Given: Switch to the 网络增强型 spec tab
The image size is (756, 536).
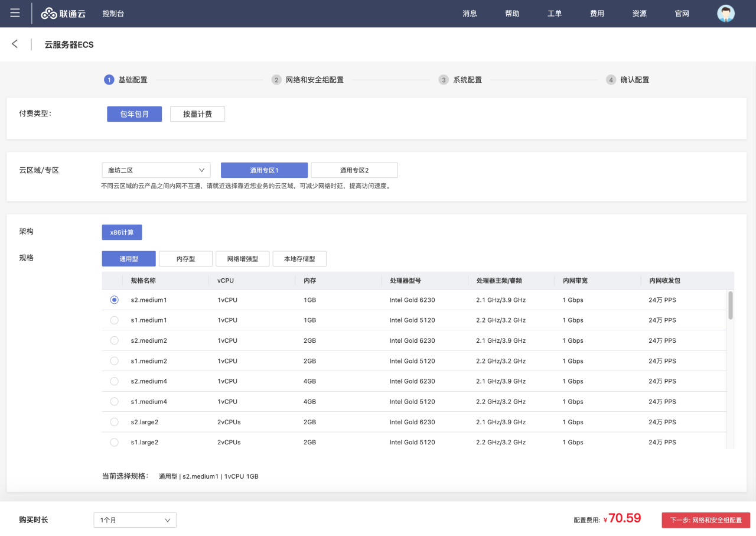Looking at the screenshot, I should coord(242,259).
